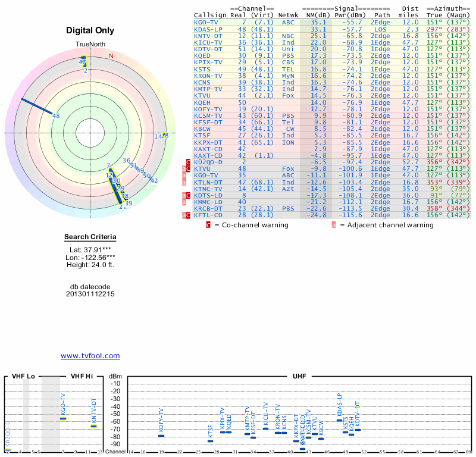Click the red N marker on radar plot
The image size is (476, 457).
111,56
